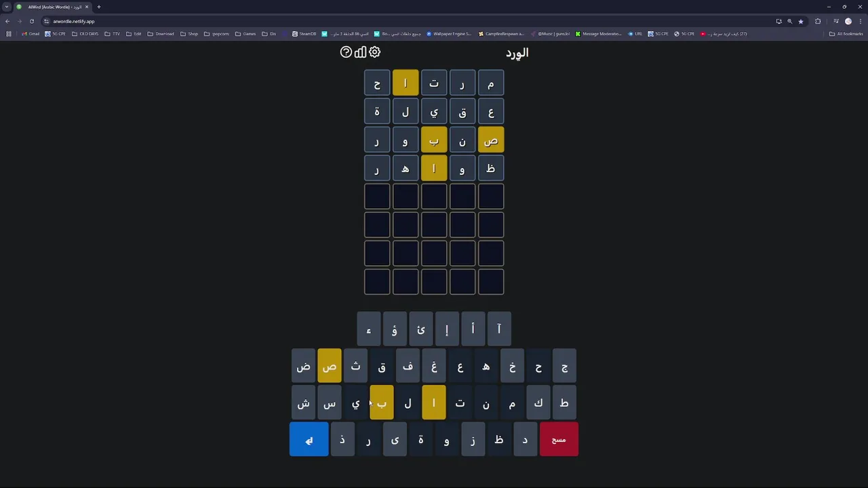
Task: Tap the ش key on the keyboard
Action: tap(303, 403)
